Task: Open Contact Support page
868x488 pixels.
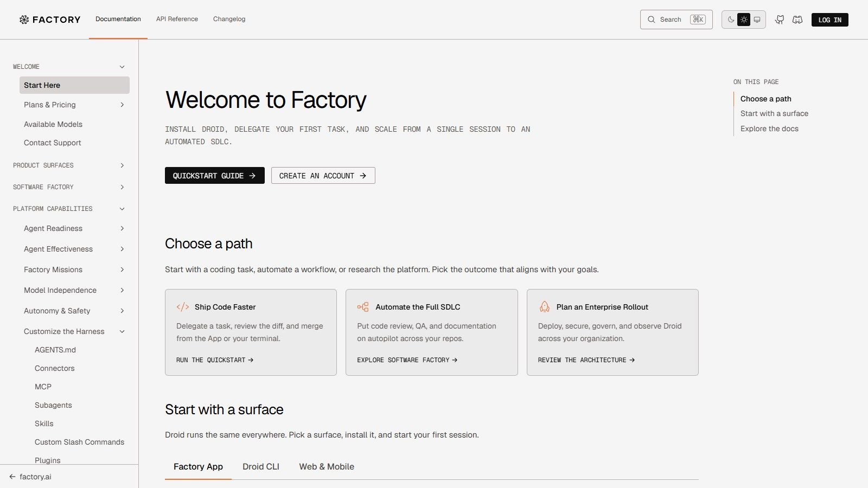Action: click(53, 143)
